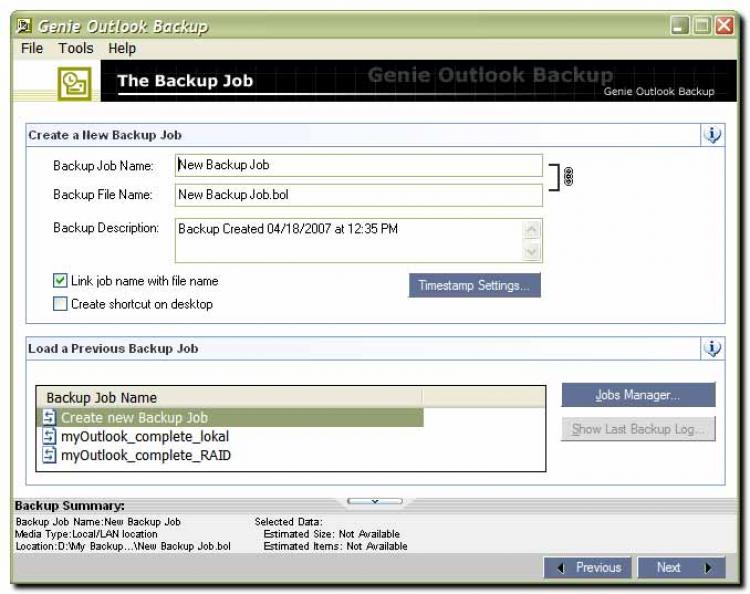Click into the Backup Job Name field

(x=358, y=165)
